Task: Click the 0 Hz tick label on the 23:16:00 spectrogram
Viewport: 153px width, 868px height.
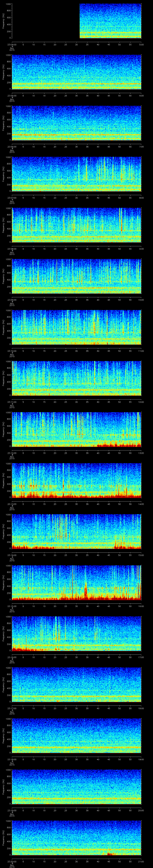Action: (x=10, y=650)
